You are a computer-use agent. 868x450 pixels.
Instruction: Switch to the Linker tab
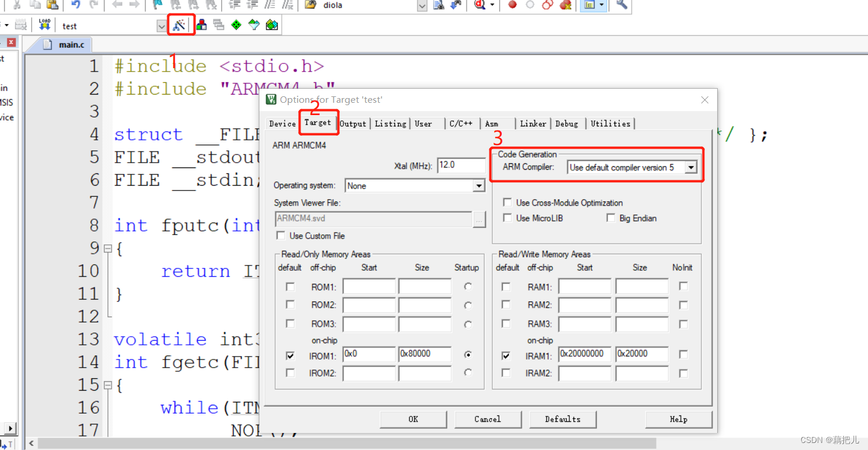(533, 123)
